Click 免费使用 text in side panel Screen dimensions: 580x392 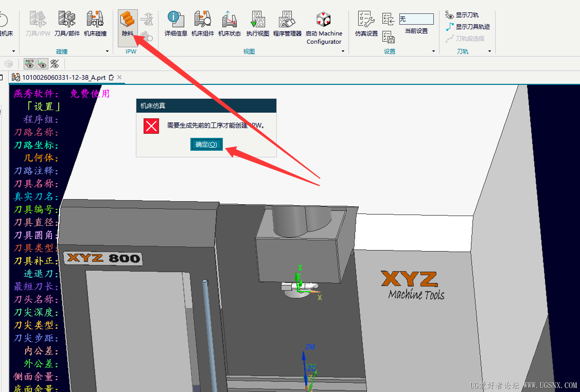click(90, 94)
